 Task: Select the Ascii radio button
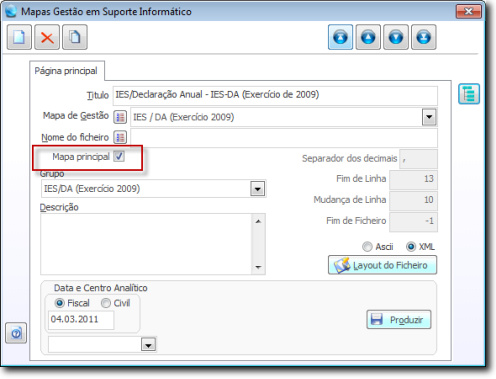367,247
